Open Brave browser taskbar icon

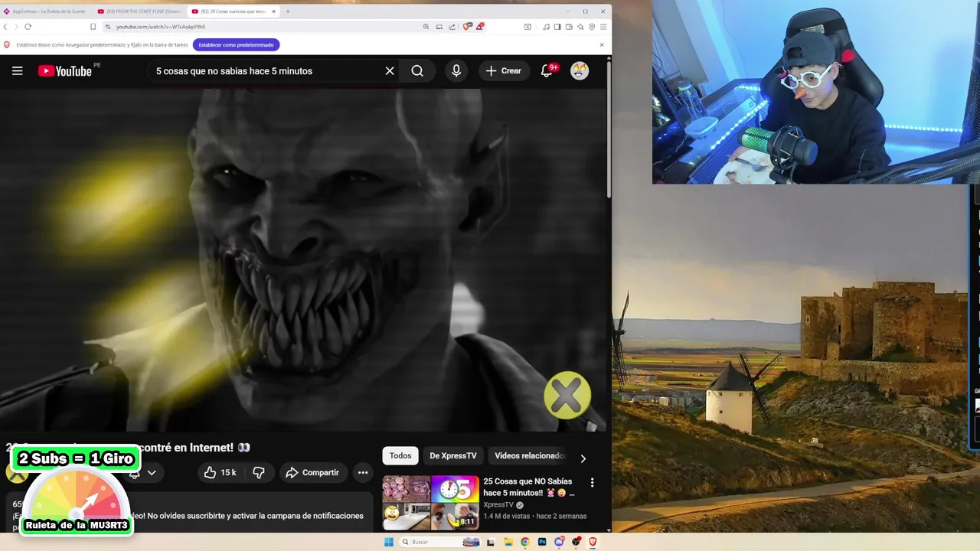point(593,542)
